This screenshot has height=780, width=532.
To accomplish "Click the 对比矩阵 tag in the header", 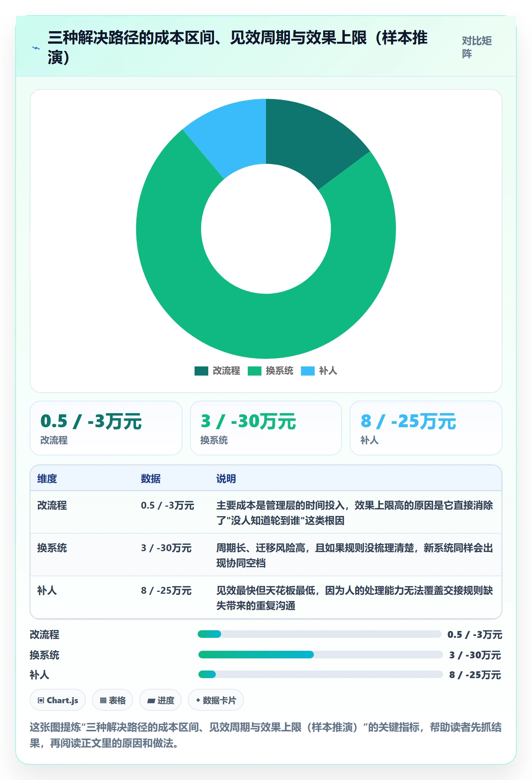I will pyautogui.click(x=477, y=47).
